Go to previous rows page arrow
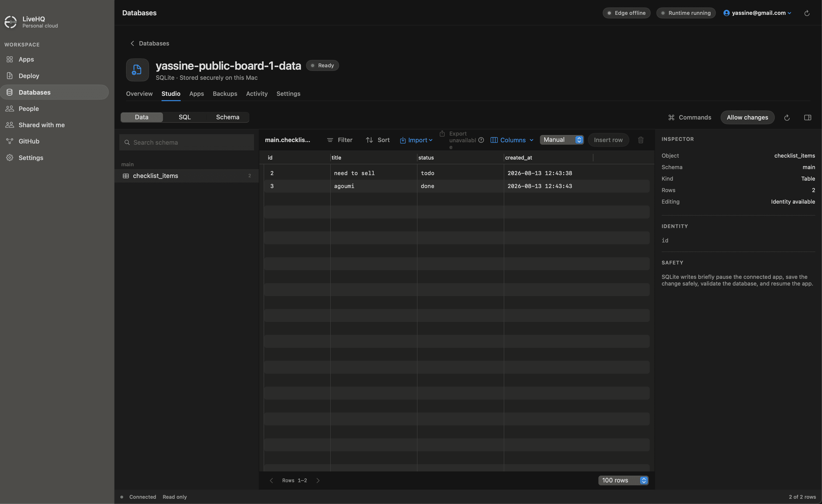Image resolution: width=822 pixels, height=504 pixels. click(271, 480)
